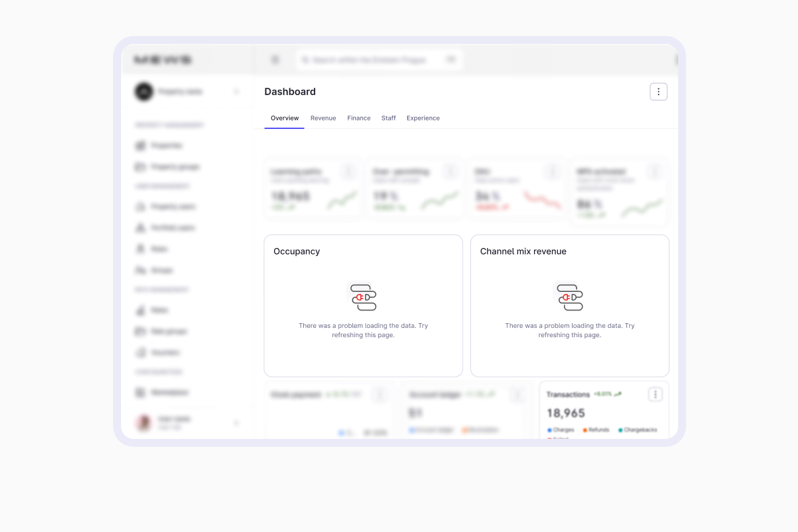The height and width of the screenshot is (532, 798).
Task: Toggle the teal Chargebacks legend item
Action: pyautogui.click(x=637, y=430)
